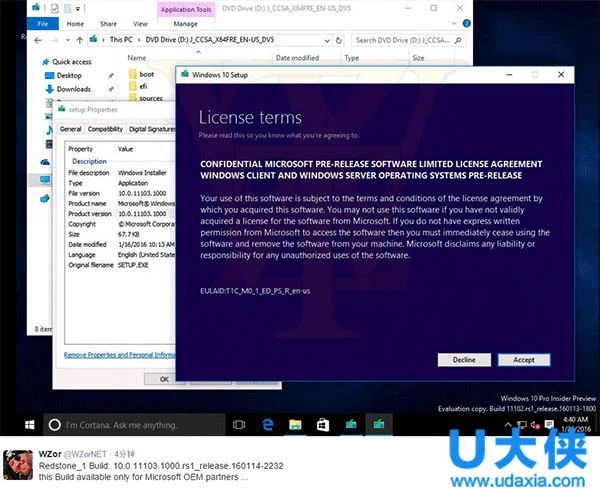Open Action Center notifications icon

tap(549, 424)
